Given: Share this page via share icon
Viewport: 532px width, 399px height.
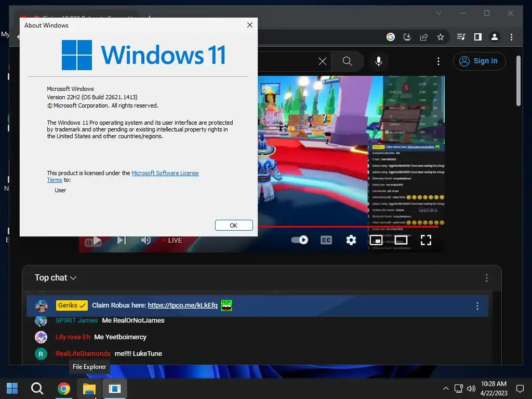Looking at the screenshot, I should pos(424,37).
